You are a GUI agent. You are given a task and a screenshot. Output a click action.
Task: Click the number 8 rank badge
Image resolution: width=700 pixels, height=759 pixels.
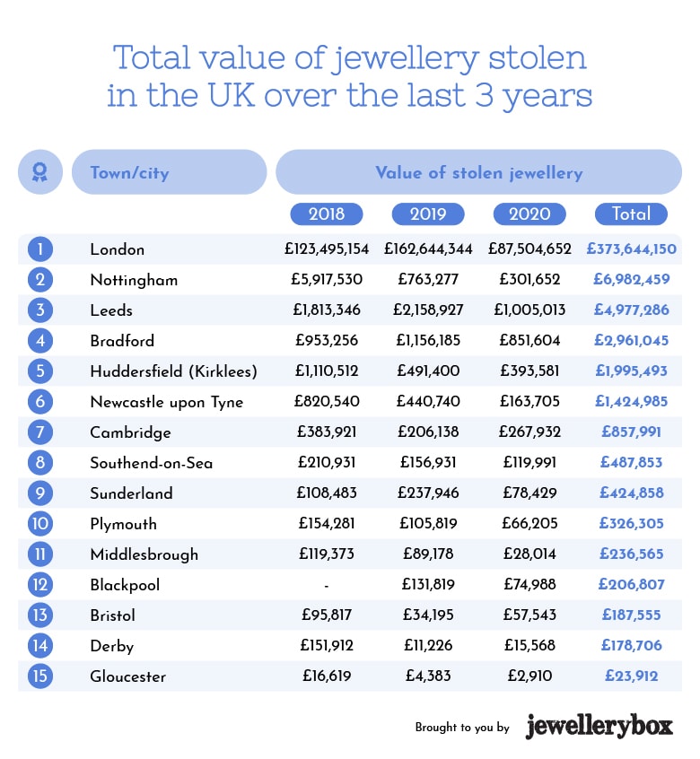(x=40, y=463)
